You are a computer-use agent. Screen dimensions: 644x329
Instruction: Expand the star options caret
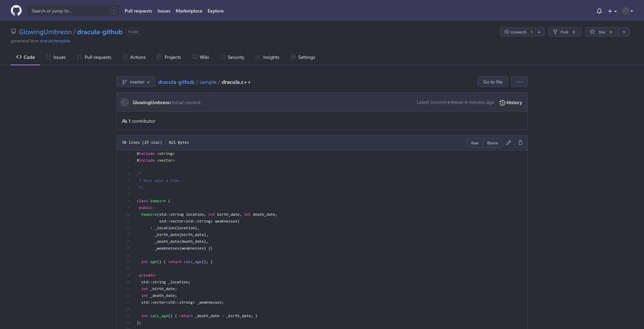624,32
